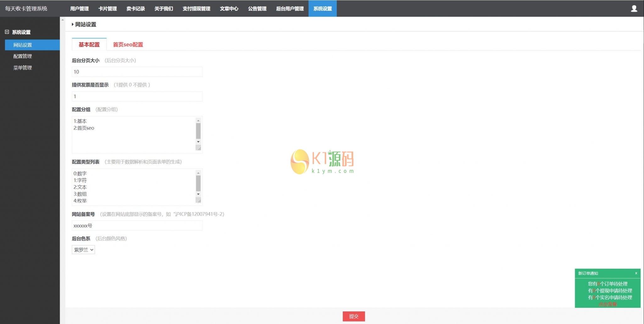Collapse the 系统设置 sidebar section
Image resolution: width=644 pixels, height=324 pixels.
7,32
